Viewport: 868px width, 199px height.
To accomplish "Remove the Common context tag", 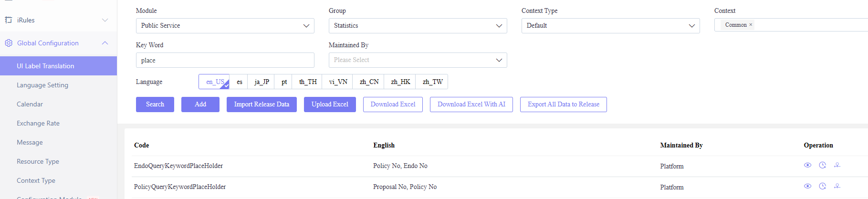I will pos(751,25).
